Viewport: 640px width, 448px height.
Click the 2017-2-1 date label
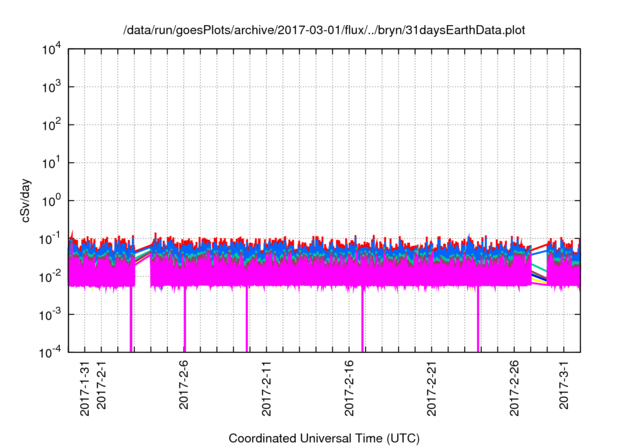click(101, 384)
